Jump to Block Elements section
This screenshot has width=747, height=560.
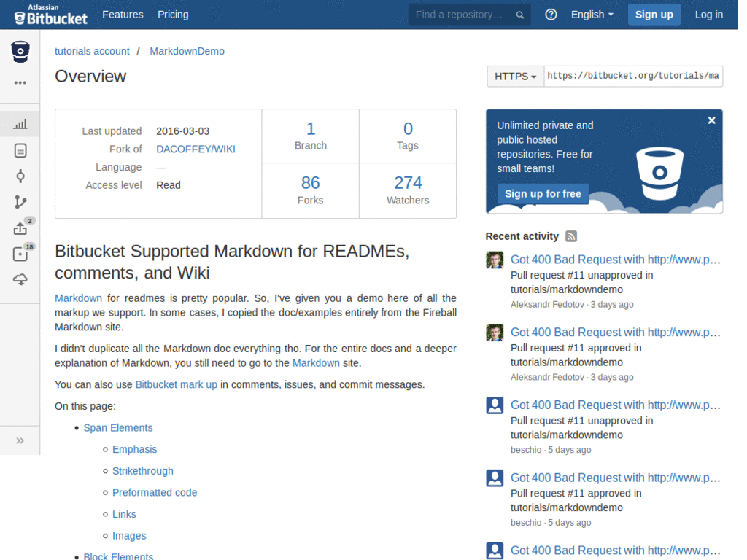pyautogui.click(x=119, y=556)
